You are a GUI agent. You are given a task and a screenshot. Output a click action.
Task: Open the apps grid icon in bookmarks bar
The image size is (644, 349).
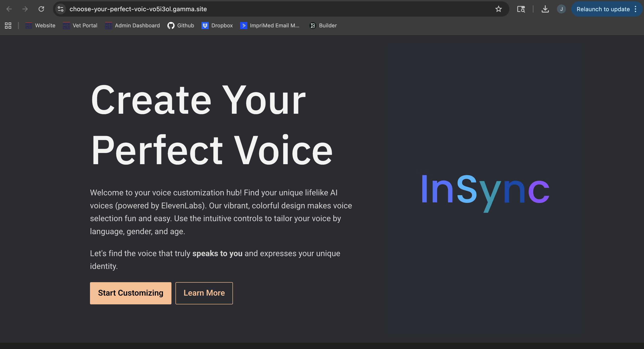(8, 26)
